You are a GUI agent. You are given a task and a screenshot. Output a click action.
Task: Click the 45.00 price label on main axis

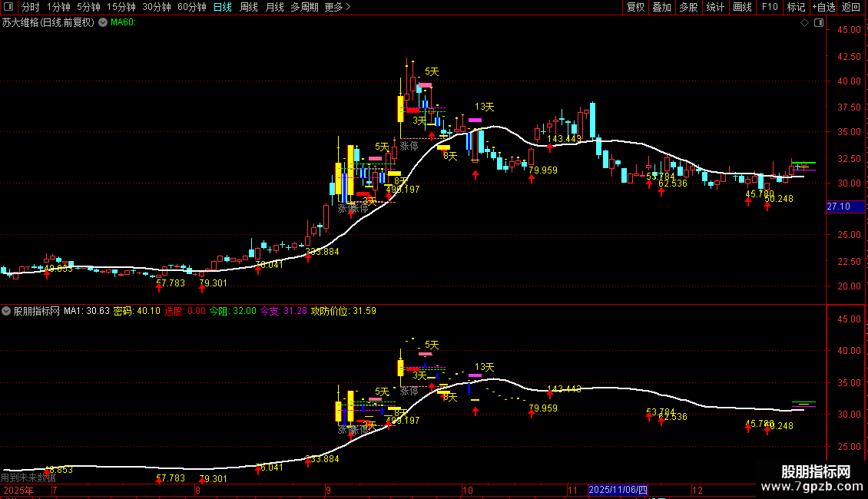[x=849, y=30]
